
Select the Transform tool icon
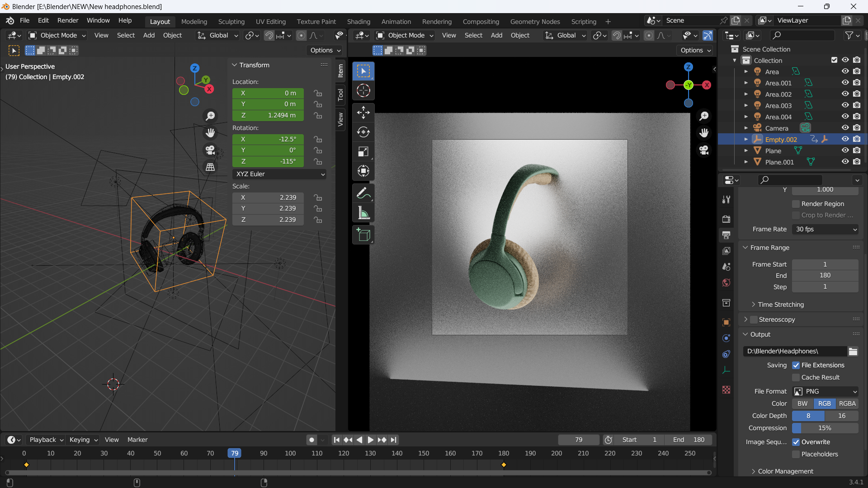[x=363, y=172]
